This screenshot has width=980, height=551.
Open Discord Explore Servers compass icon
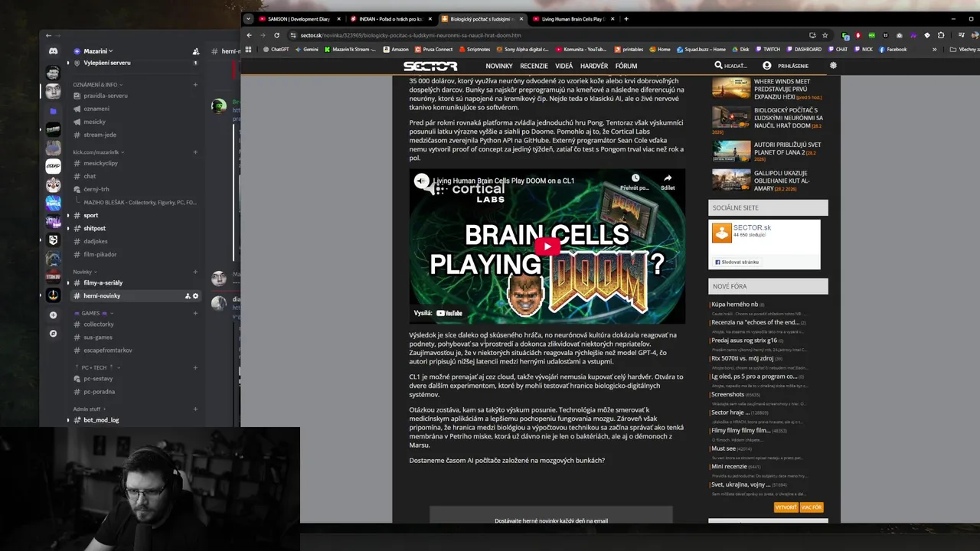click(x=53, y=333)
